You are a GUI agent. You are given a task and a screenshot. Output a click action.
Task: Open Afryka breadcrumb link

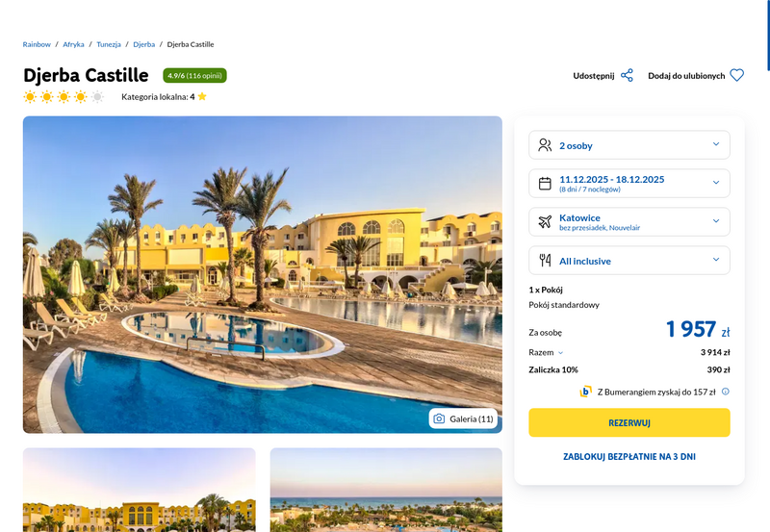tap(73, 44)
